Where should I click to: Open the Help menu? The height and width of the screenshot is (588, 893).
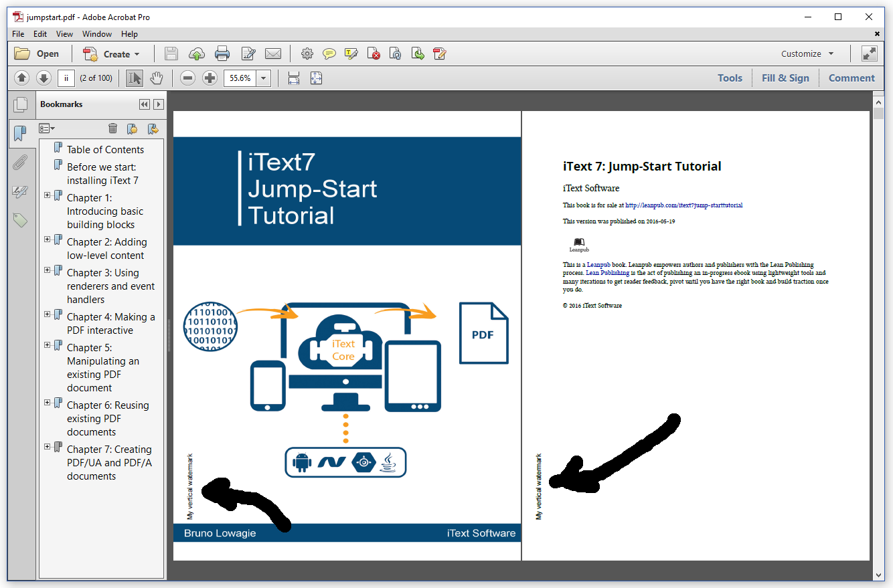click(x=130, y=34)
